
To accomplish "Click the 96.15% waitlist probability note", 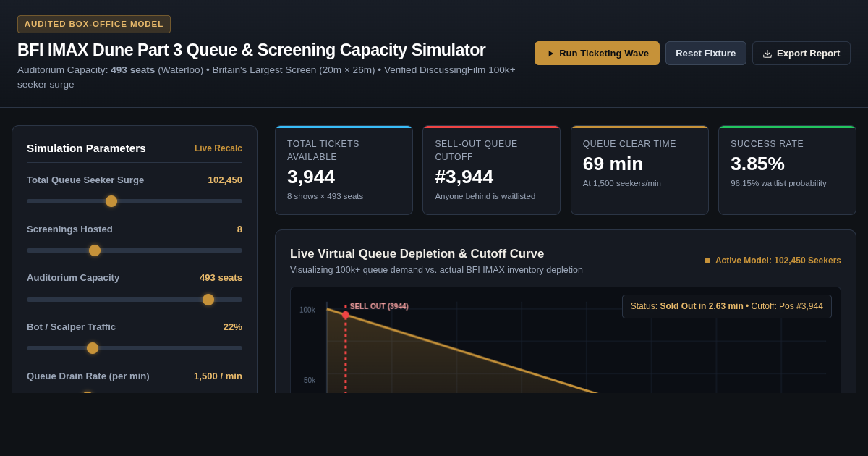I will click(778, 183).
